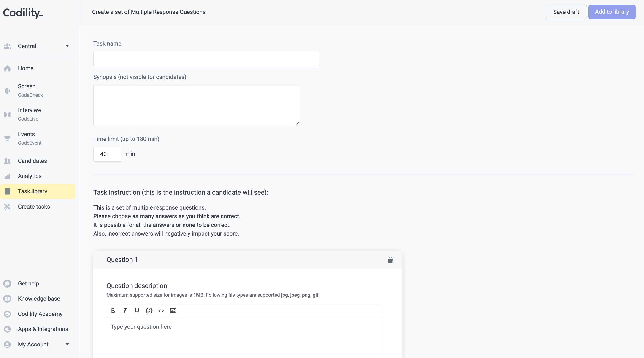644x358 pixels.
Task: Select the Task library menu item
Action: point(38,192)
